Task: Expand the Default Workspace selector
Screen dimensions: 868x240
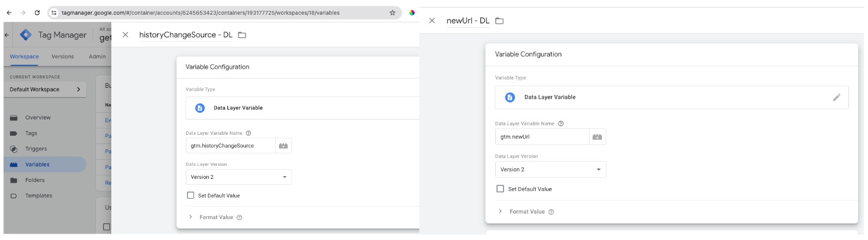Action: point(45,89)
